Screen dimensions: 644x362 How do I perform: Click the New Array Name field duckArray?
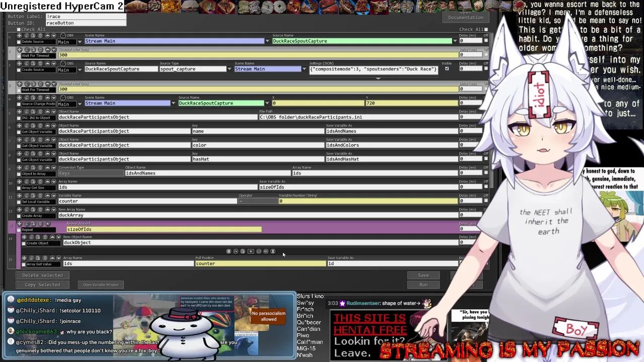[x=258, y=215]
